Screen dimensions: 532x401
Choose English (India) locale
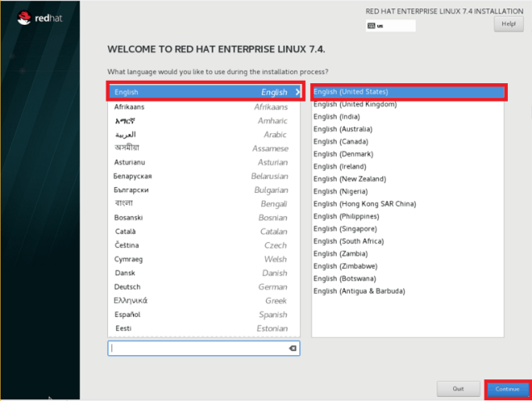[408, 116]
